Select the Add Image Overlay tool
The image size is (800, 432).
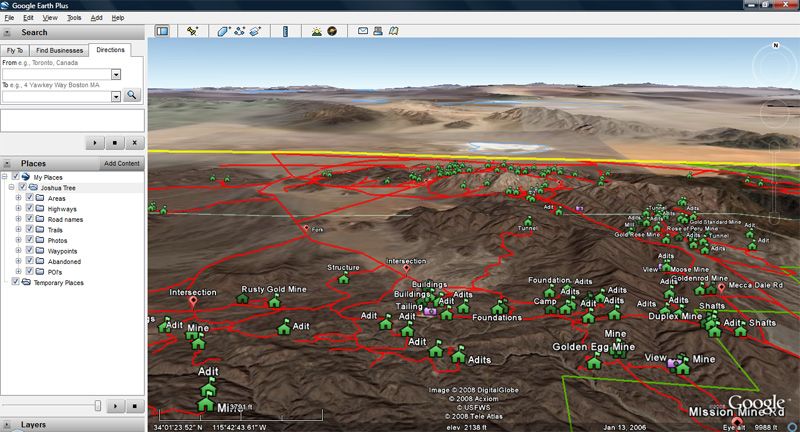point(255,31)
